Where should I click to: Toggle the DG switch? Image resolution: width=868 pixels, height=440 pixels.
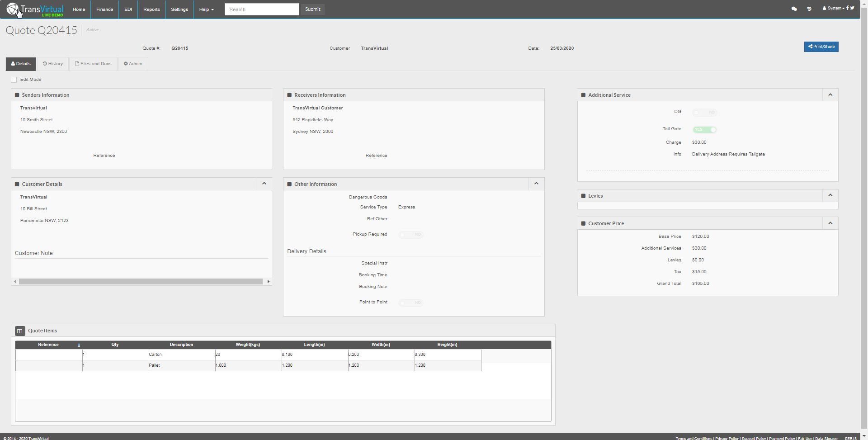pyautogui.click(x=705, y=112)
